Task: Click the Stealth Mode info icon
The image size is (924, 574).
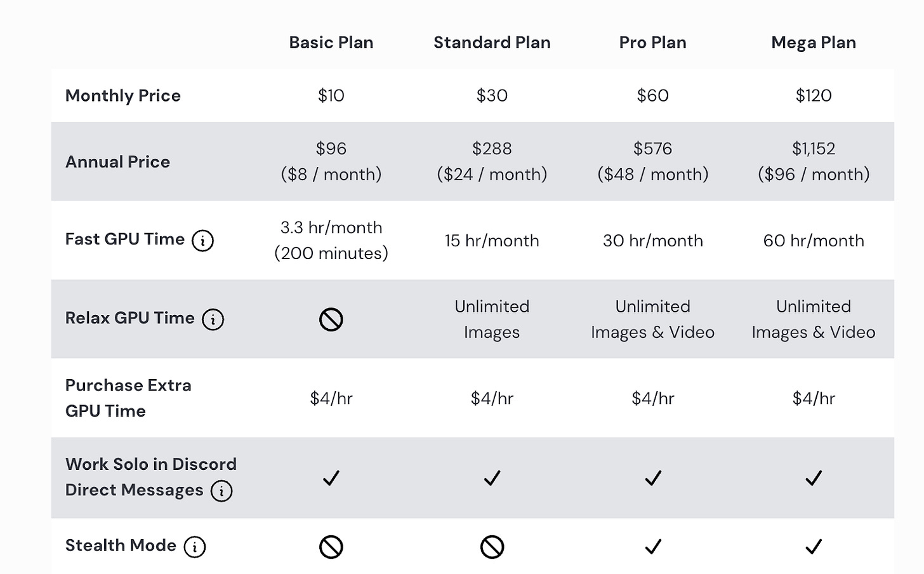Action: 195,547
